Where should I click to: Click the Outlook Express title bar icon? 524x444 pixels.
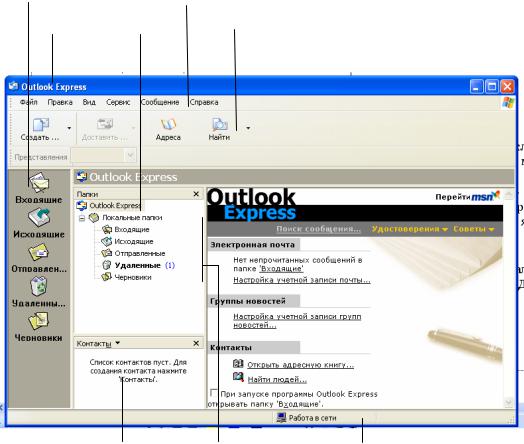point(13,87)
